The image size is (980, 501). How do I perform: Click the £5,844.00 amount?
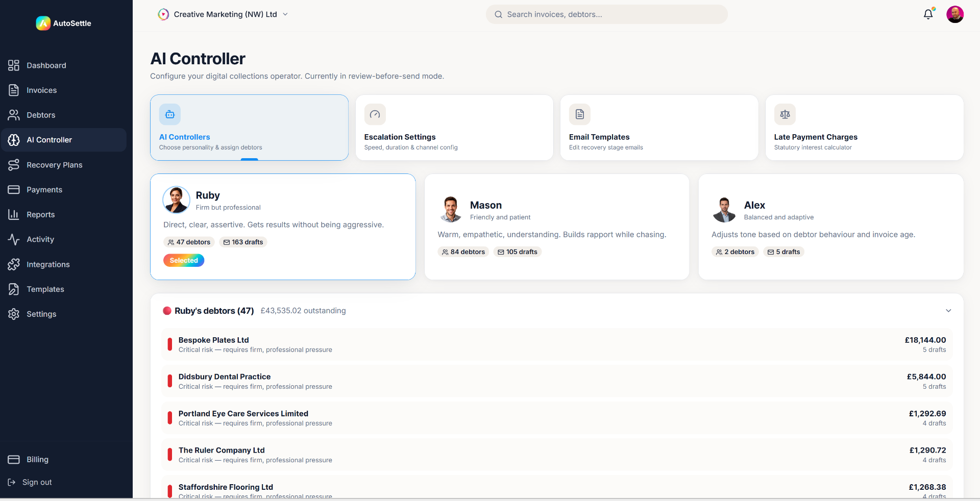click(926, 377)
